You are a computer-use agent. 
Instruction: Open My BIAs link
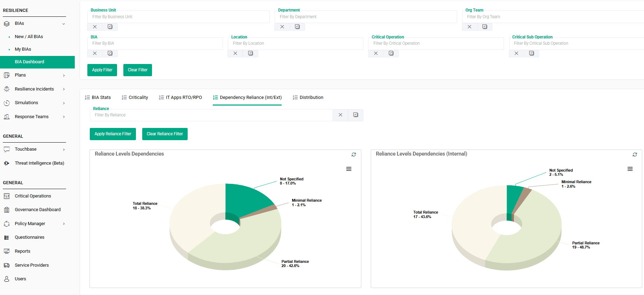(23, 49)
